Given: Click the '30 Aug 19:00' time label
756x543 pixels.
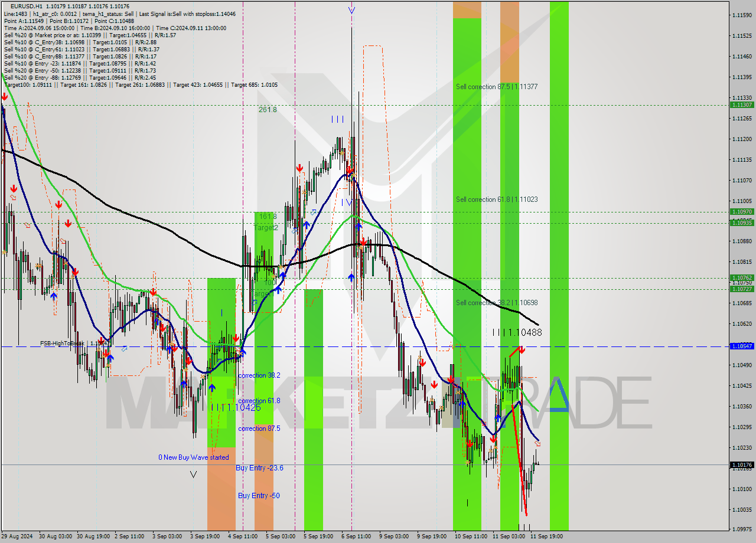Looking at the screenshot, I should click(92, 537).
